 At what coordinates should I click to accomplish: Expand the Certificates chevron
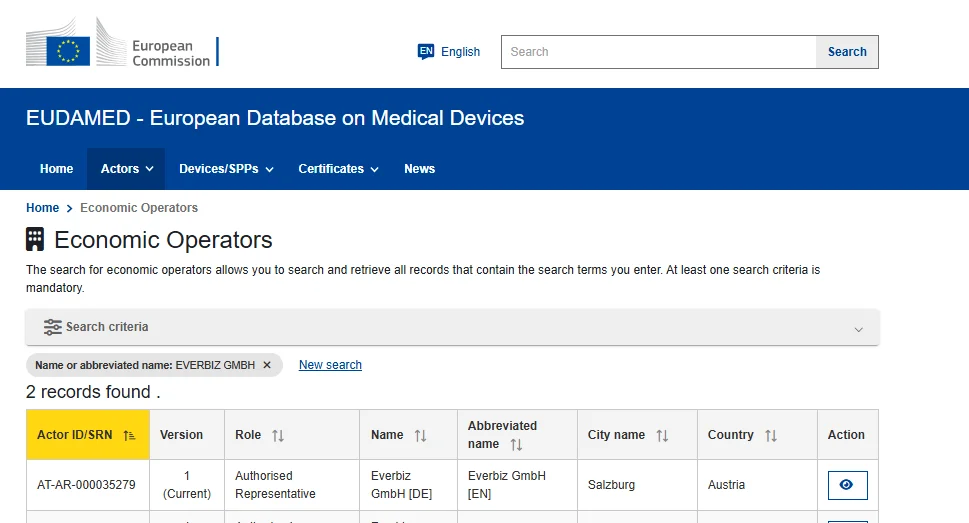[374, 169]
